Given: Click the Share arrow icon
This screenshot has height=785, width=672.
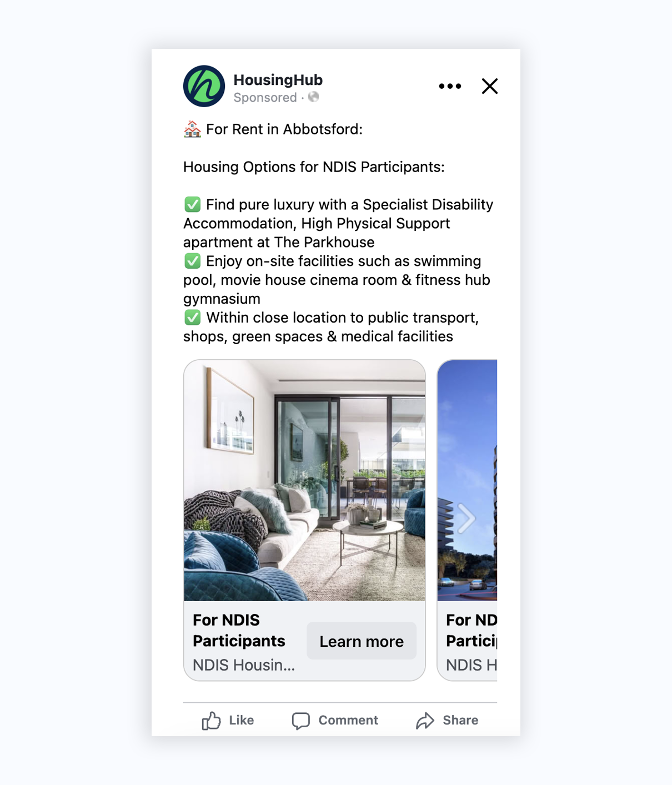Looking at the screenshot, I should (x=425, y=721).
